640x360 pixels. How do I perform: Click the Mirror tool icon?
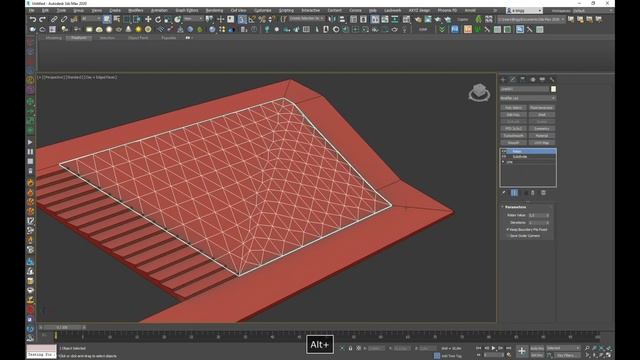332,19
